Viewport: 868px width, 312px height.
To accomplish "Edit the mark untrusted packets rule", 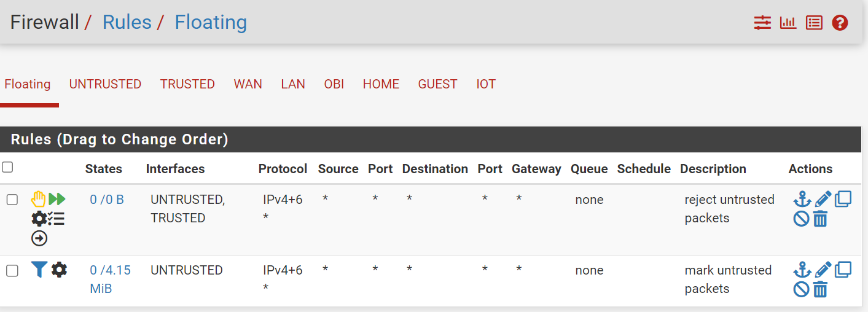I will [823, 270].
